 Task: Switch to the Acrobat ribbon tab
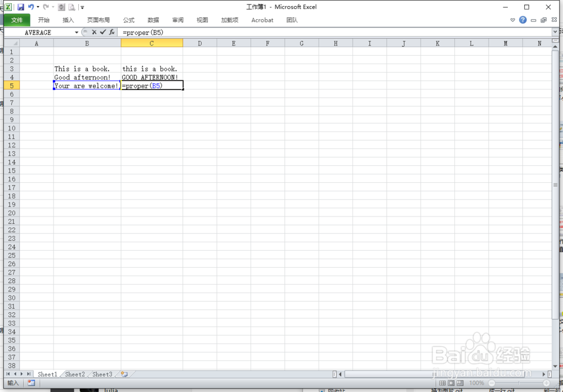click(x=262, y=20)
